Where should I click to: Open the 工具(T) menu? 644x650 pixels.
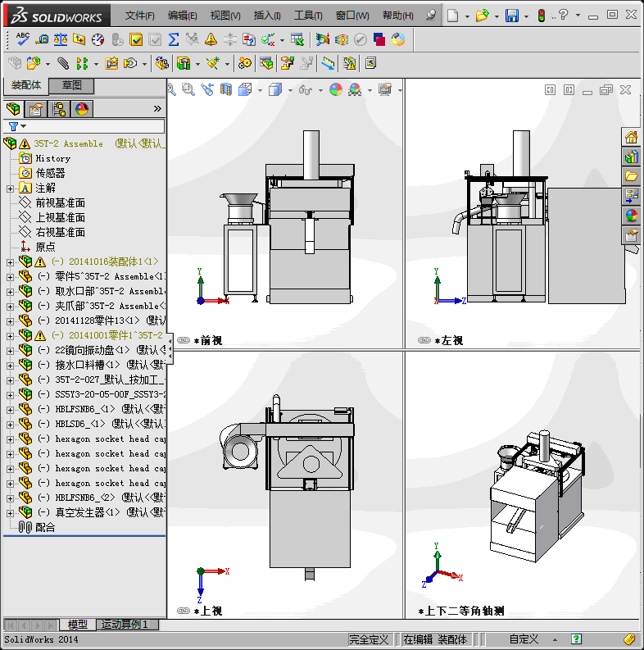[x=308, y=16]
